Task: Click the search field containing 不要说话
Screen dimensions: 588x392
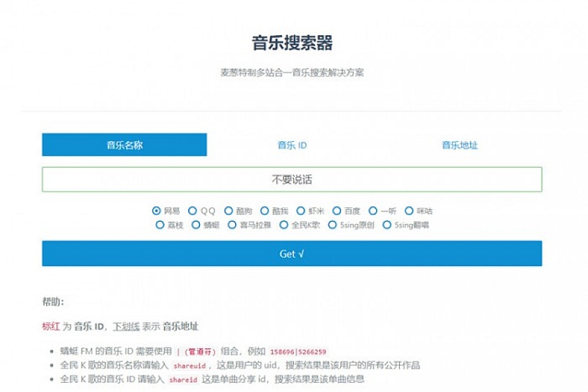Action: pyautogui.click(x=292, y=180)
